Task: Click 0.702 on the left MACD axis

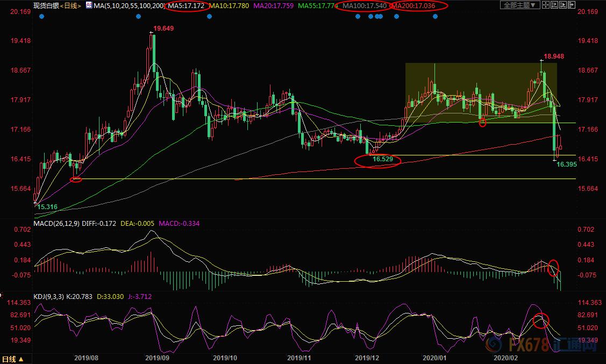Action: (x=23, y=229)
